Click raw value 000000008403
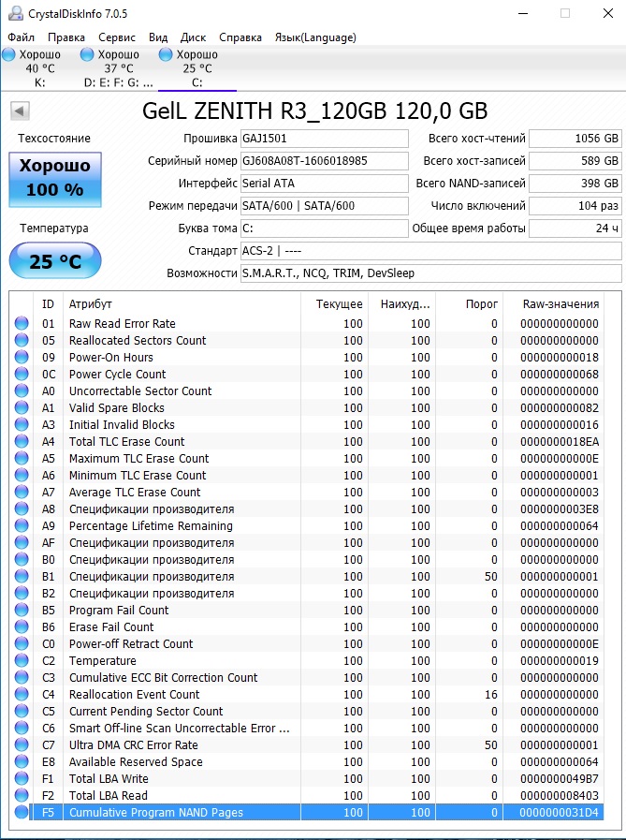The height and width of the screenshot is (840, 626). point(559,796)
